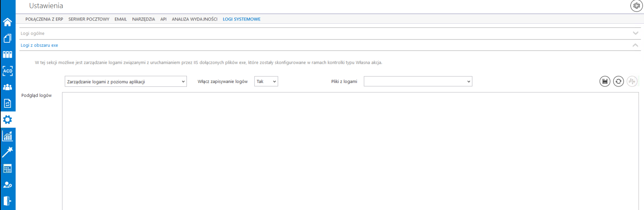Open the SERWER POCZTOWY tab
Image resolution: width=644 pixels, height=210 pixels.
[x=89, y=19]
